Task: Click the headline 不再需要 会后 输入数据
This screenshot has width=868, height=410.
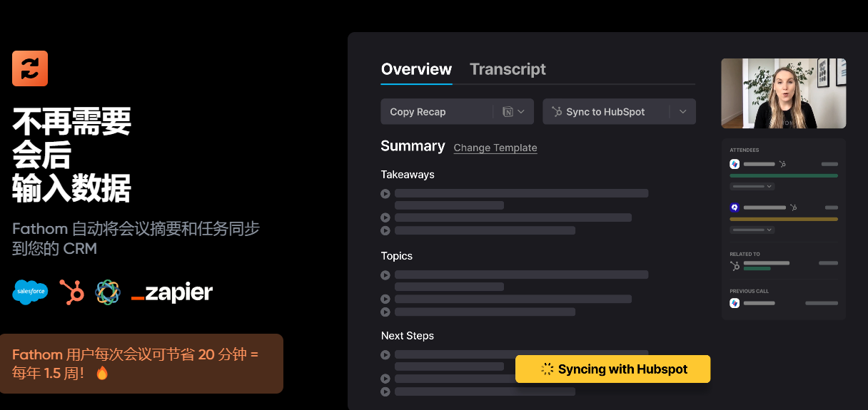Action: click(71, 155)
